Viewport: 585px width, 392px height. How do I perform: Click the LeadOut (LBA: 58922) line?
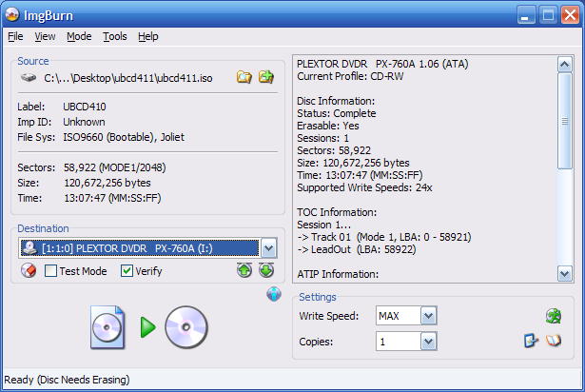tap(357, 249)
